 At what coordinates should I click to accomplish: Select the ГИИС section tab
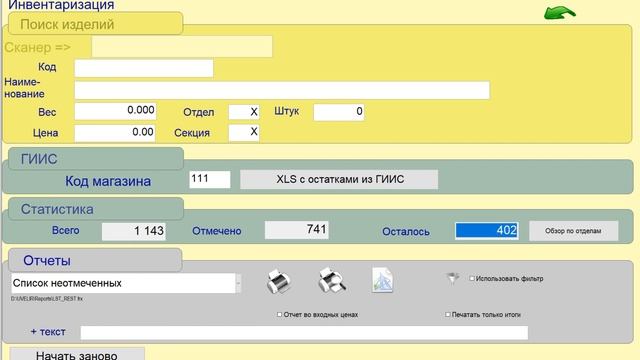96,159
